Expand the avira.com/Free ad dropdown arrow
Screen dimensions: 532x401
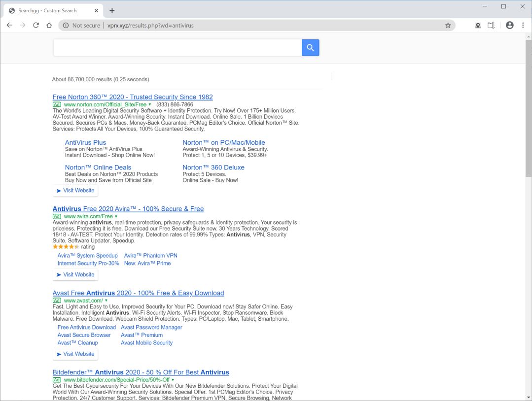[x=116, y=217]
